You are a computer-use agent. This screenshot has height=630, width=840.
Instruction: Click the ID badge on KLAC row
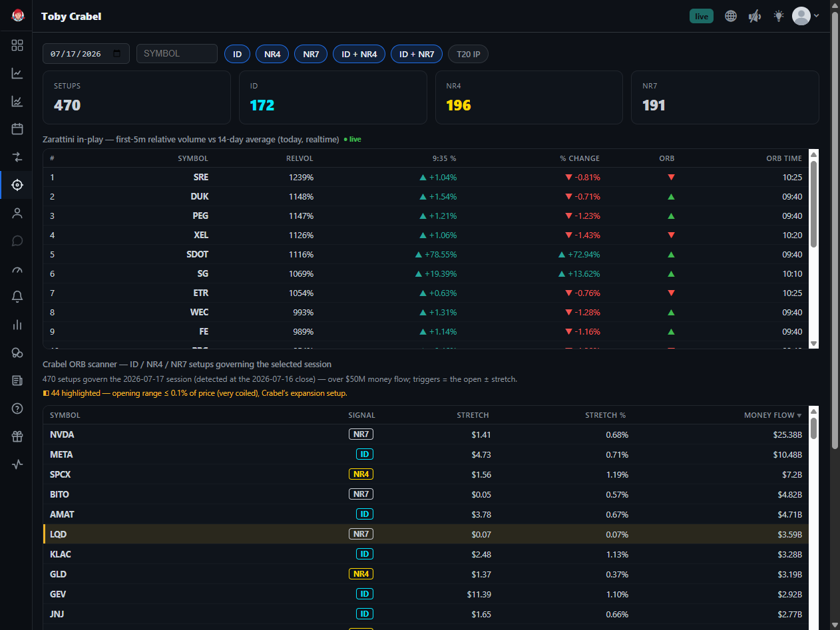click(x=365, y=554)
